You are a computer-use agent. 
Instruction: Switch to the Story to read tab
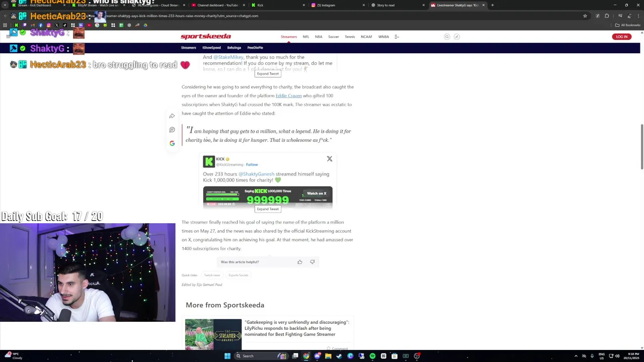[386, 5]
